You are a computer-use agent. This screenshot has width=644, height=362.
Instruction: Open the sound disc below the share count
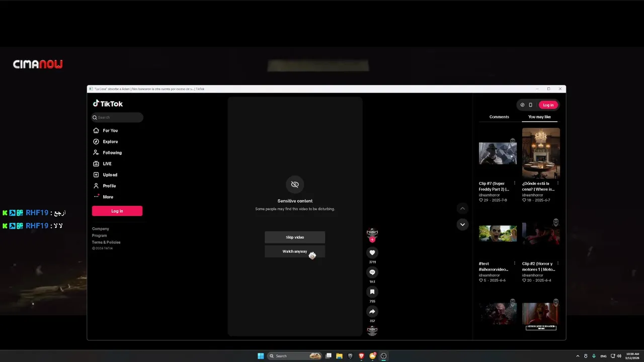click(x=372, y=331)
